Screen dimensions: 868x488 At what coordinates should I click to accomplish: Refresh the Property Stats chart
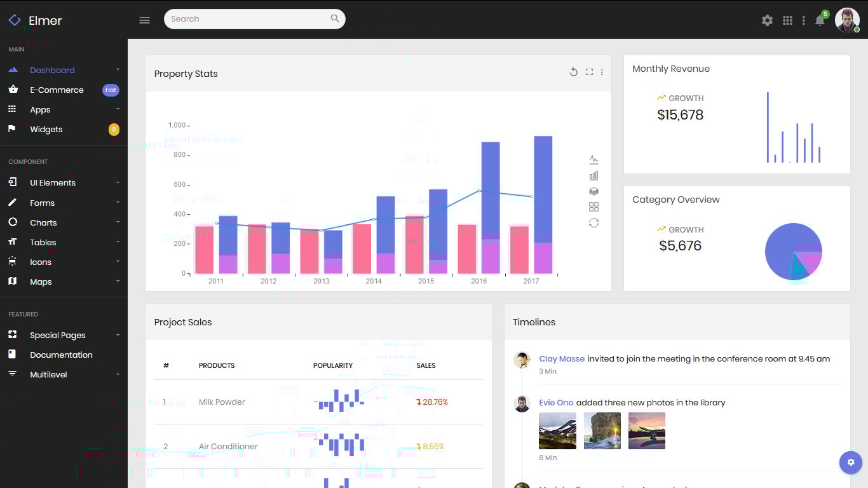coord(573,72)
